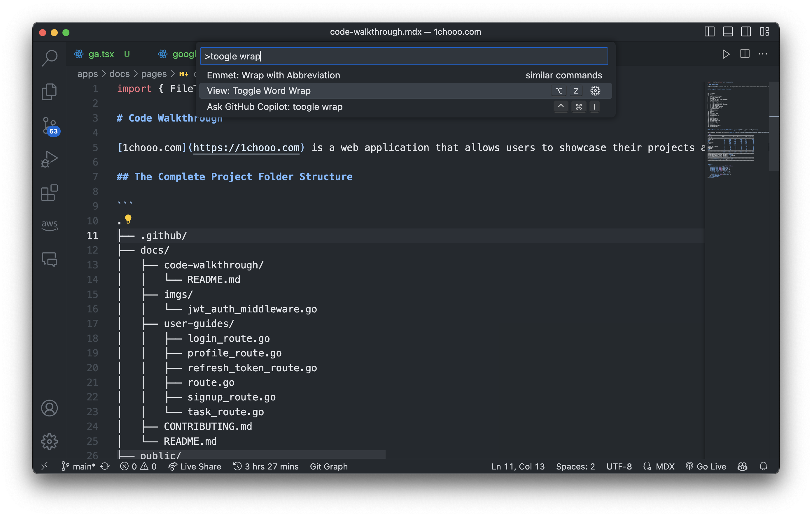The height and width of the screenshot is (517, 812).
Task: Toggle the secondary sidebar visibility
Action: (x=746, y=32)
